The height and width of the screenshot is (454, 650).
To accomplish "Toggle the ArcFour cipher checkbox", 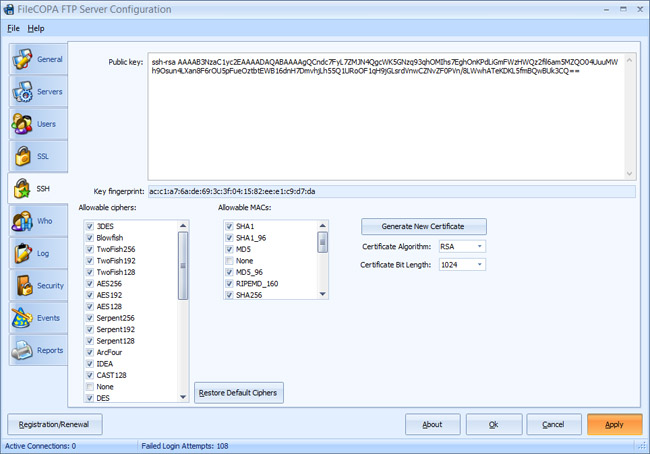I will (90, 352).
